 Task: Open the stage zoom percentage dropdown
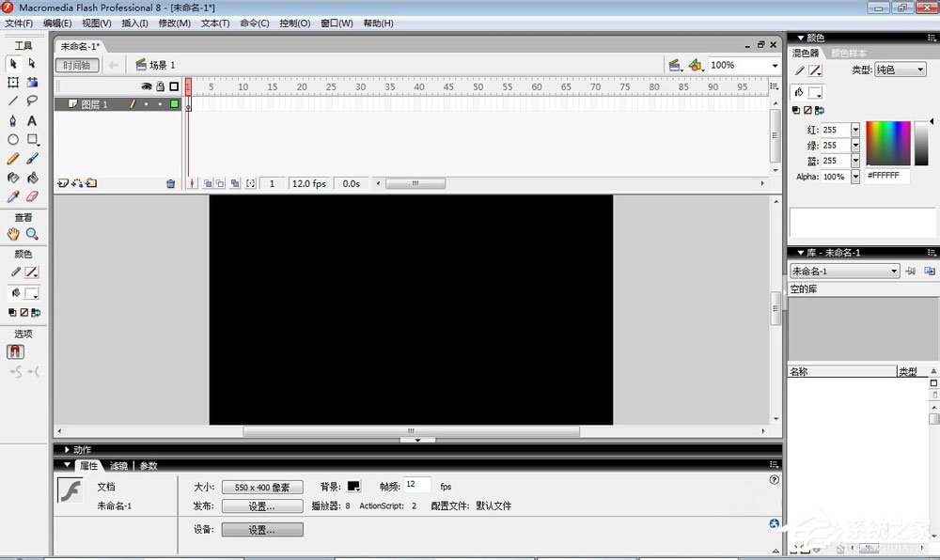(x=773, y=65)
